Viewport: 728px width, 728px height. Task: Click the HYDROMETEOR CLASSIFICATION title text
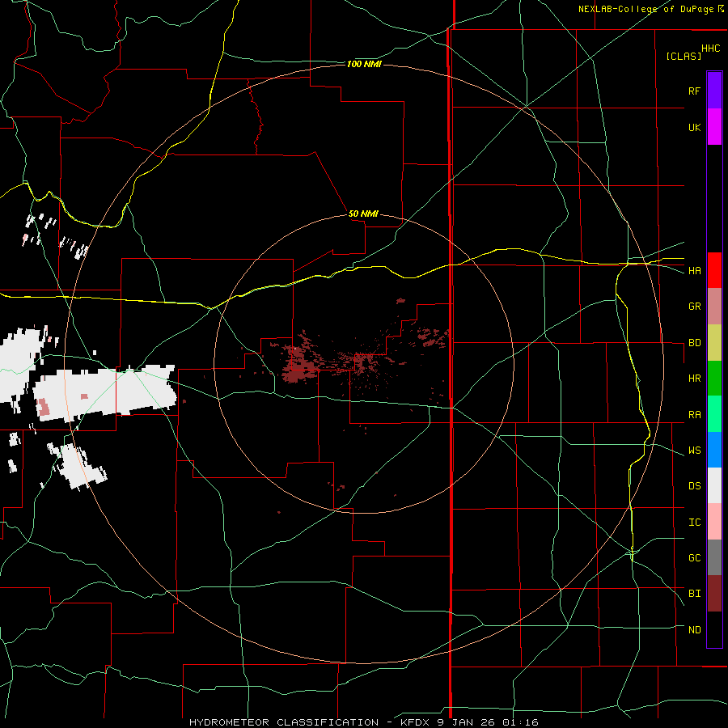pyautogui.click(x=284, y=722)
